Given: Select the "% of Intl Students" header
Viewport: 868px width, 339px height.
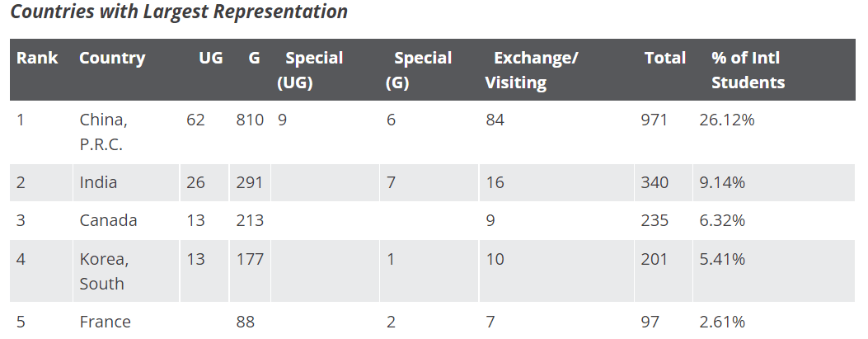Looking at the screenshot, I should point(747,69).
